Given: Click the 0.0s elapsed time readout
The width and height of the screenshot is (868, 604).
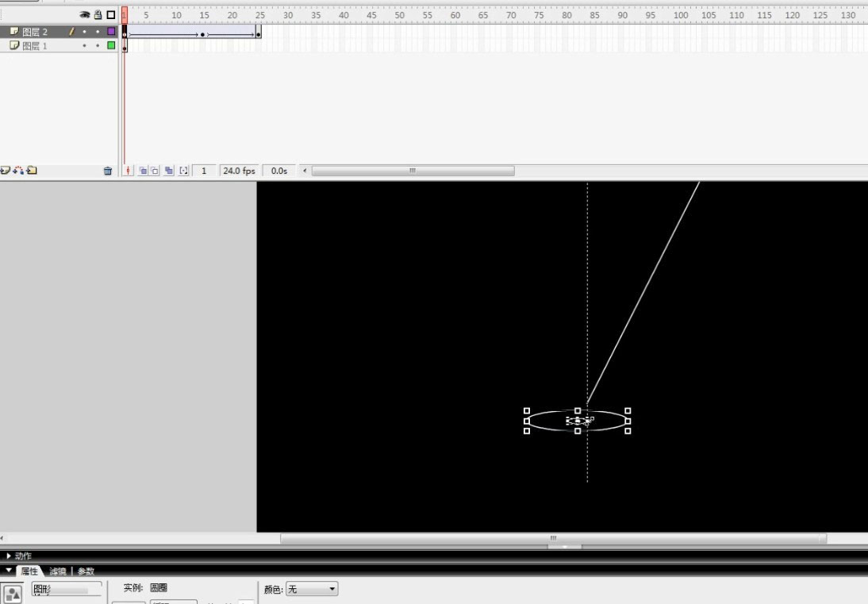Looking at the screenshot, I should click(x=279, y=171).
